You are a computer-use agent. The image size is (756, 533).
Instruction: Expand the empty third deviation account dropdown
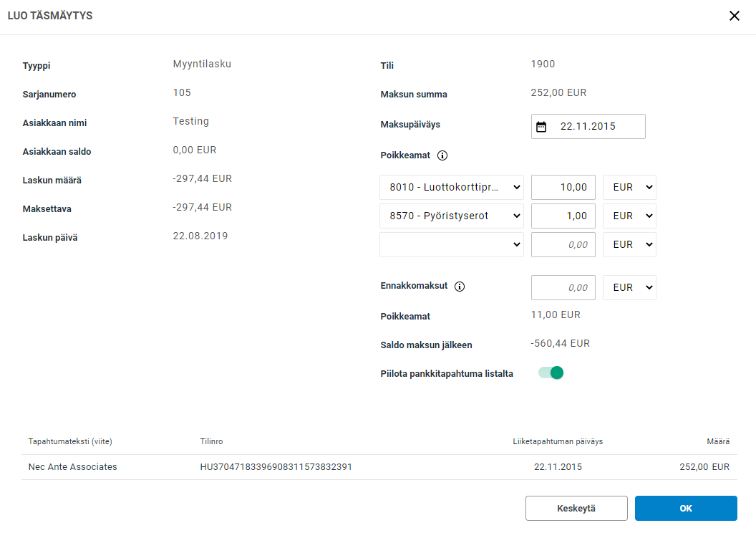451,244
